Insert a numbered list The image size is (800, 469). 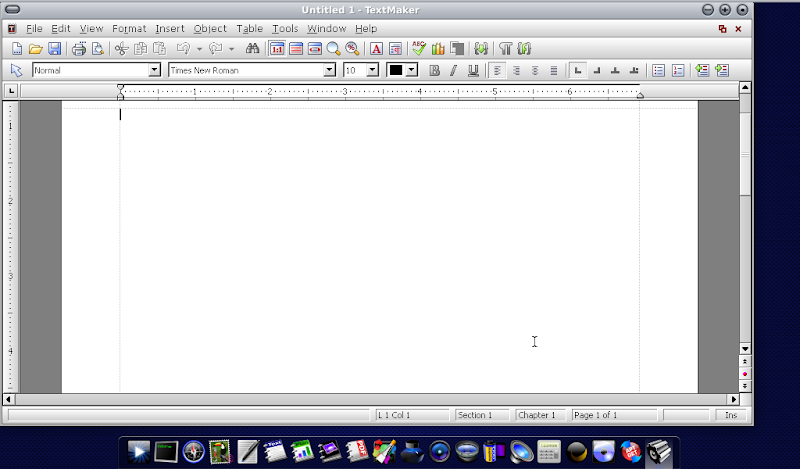pos(678,70)
